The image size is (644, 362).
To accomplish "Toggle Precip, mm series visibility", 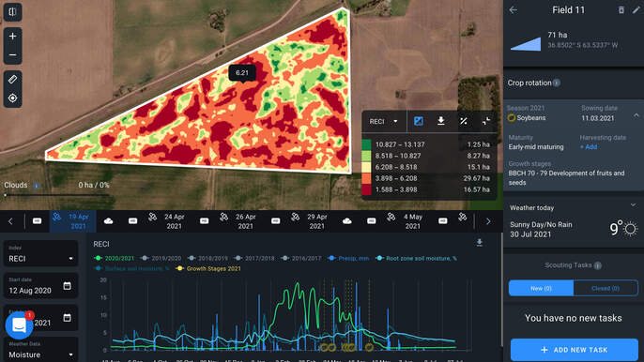I will click(348, 258).
